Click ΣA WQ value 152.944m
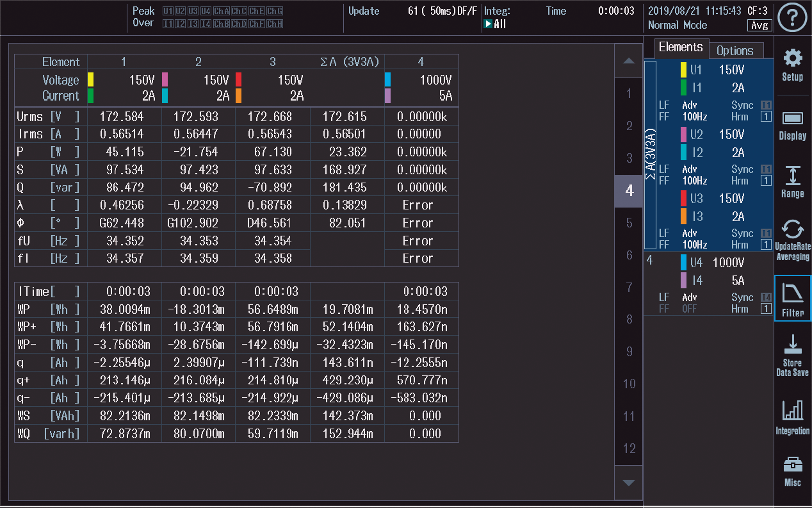 point(348,434)
